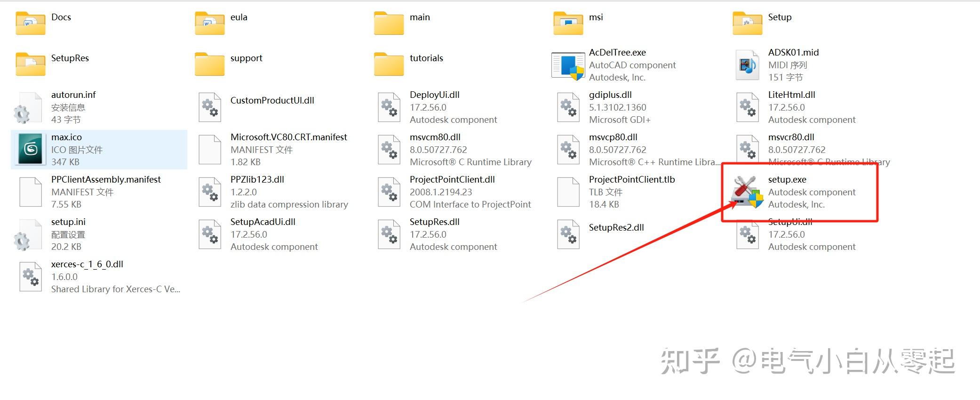
Task: Click the gdiplus.dll file icon
Action: [x=568, y=107]
